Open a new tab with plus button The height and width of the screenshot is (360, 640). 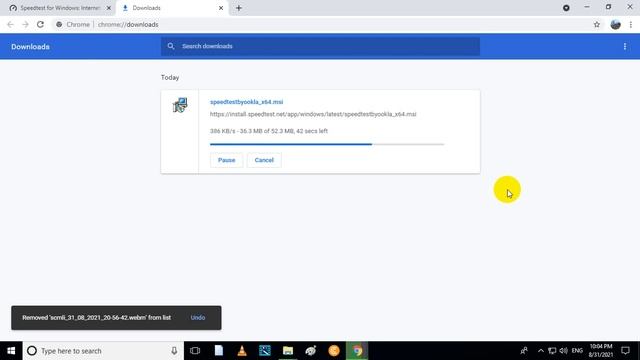click(239, 8)
